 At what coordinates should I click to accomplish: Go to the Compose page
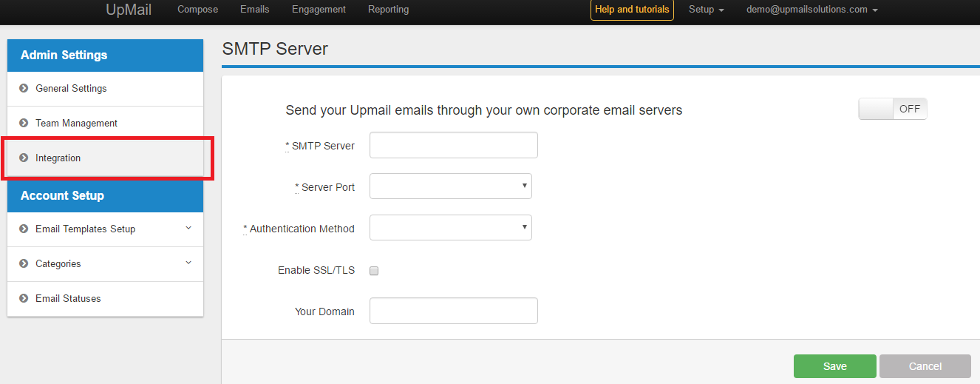(197, 10)
